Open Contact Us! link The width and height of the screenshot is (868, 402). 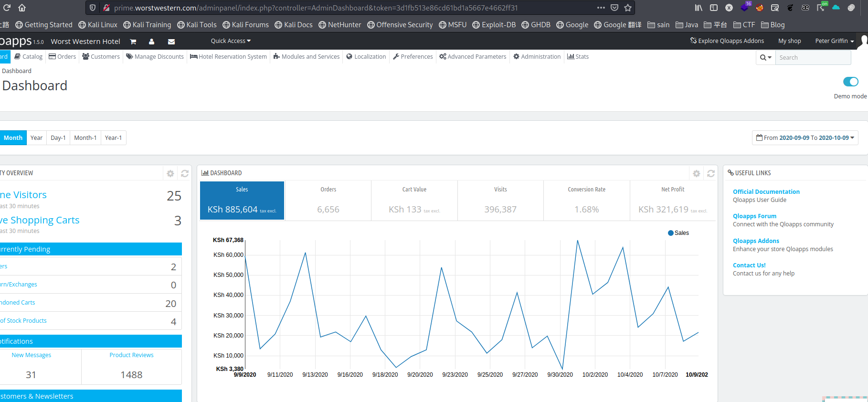(x=749, y=265)
